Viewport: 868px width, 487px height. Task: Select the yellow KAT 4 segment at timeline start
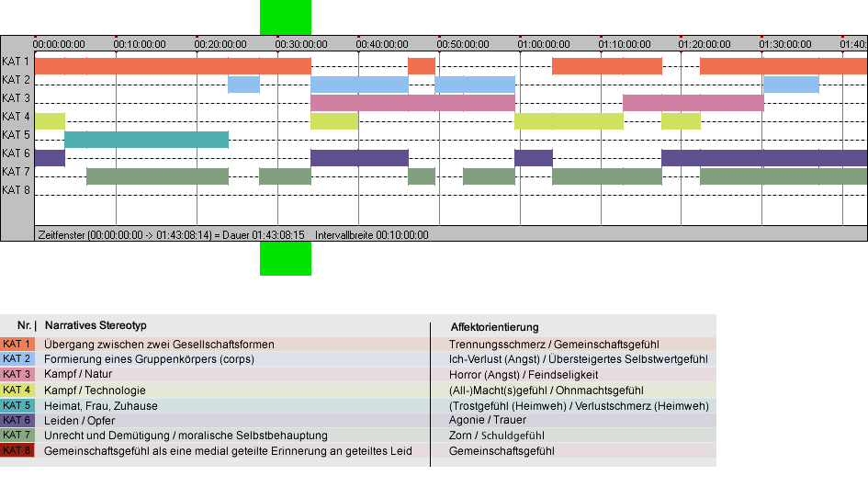pyautogui.click(x=50, y=121)
